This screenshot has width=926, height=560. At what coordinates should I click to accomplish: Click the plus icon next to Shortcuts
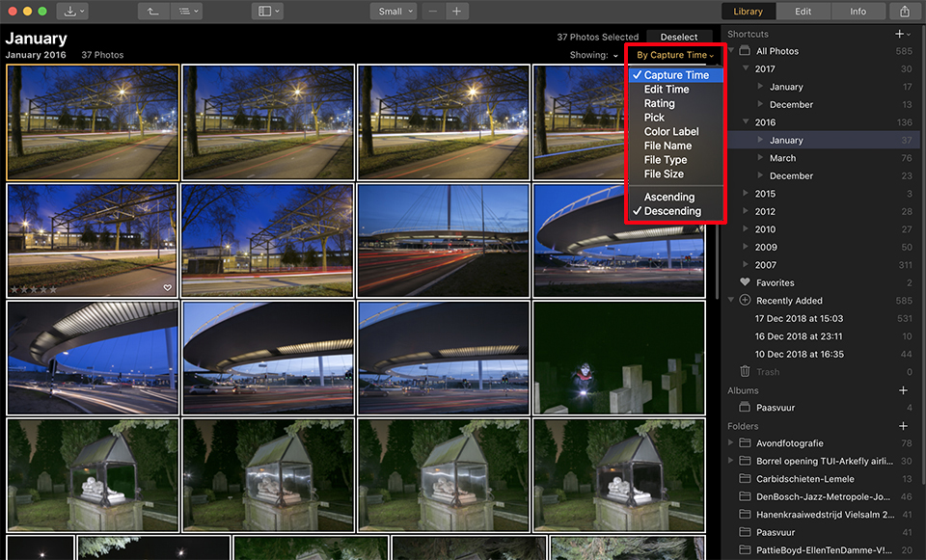(x=899, y=35)
